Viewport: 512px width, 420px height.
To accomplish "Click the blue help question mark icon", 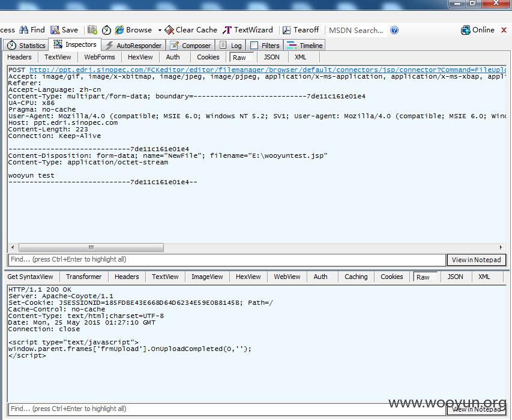I will pyautogui.click(x=394, y=30).
